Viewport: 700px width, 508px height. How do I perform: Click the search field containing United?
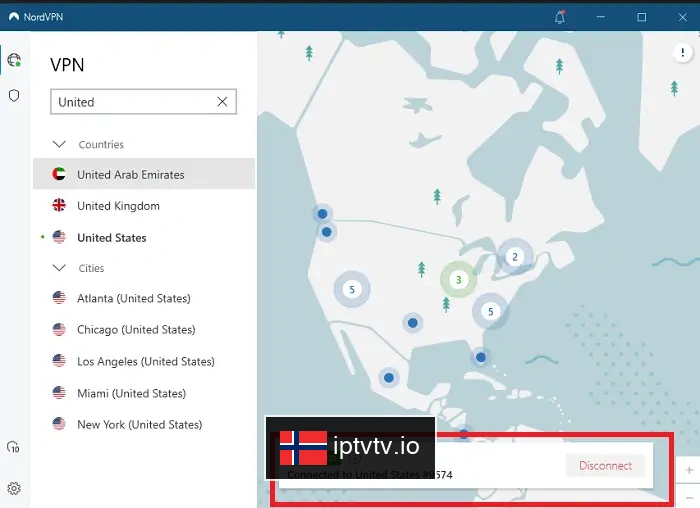click(x=143, y=102)
